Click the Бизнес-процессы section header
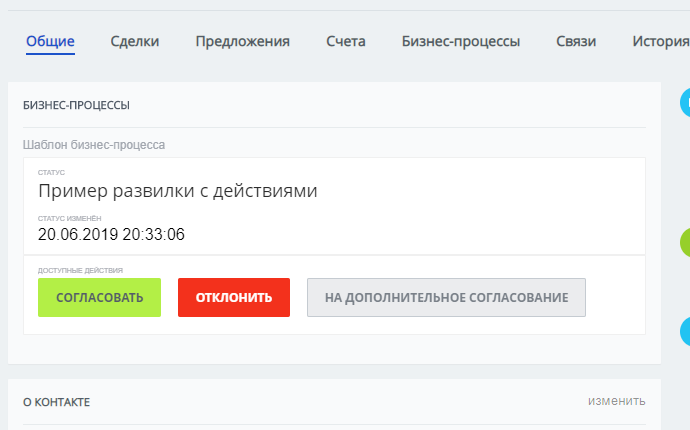 tap(77, 105)
